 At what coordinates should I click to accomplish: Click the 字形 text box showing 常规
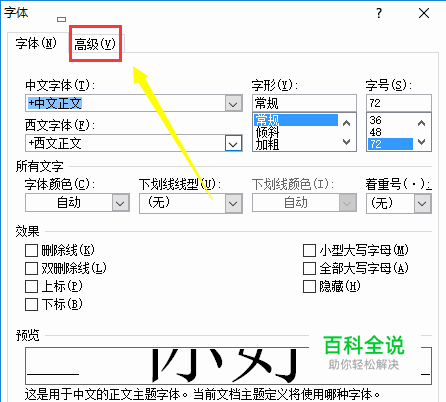click(304, 103)
